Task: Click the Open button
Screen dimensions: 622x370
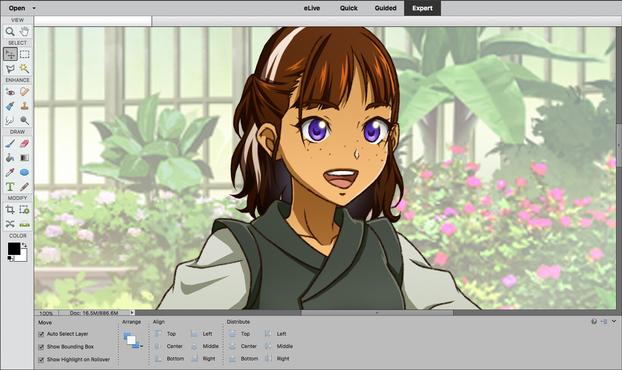Action: coord(17,8)
